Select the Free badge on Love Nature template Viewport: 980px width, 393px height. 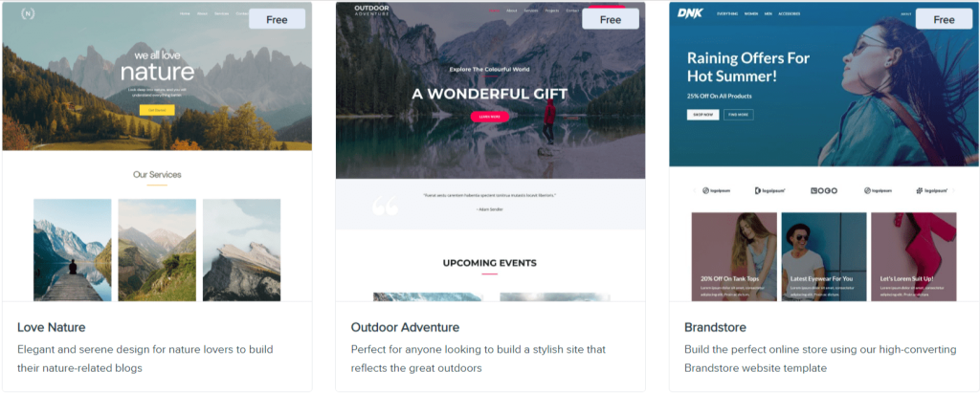pyautogui.click(x=277, y=19)
